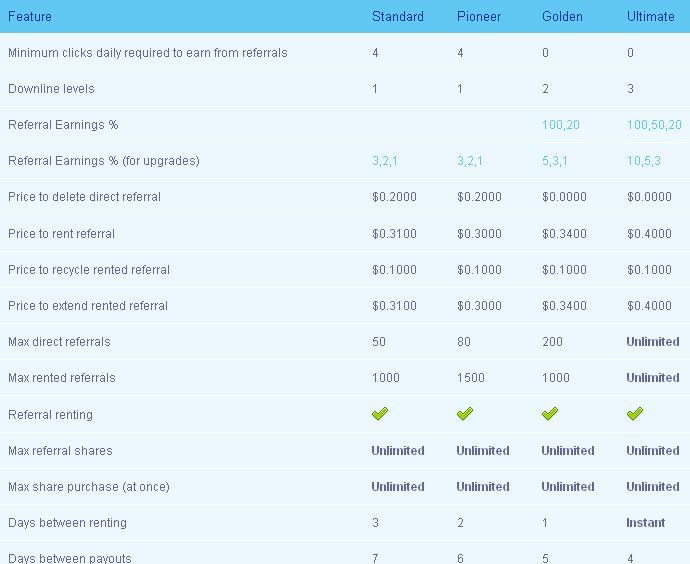
Task: Click the Instant days between renting value
Action: [646, 523]
